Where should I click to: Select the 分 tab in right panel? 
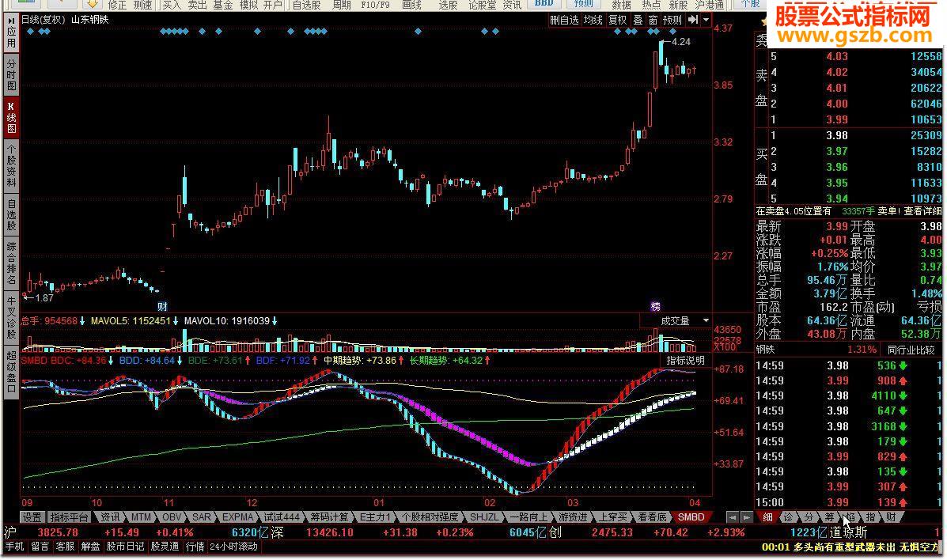click(809, 517)
